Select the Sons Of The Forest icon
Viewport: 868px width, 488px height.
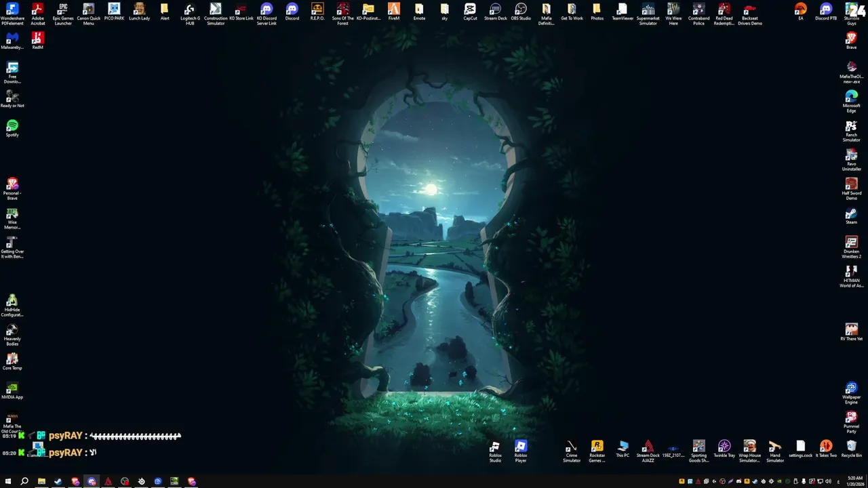pyautogui.click(x=342, y=14)
